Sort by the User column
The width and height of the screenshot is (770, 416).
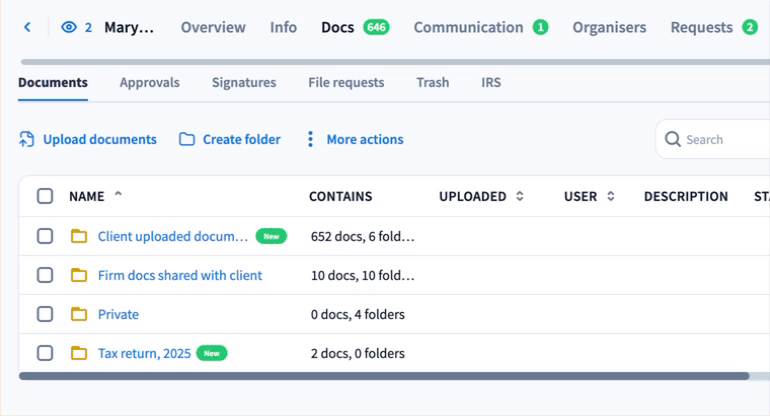(610, 197)
